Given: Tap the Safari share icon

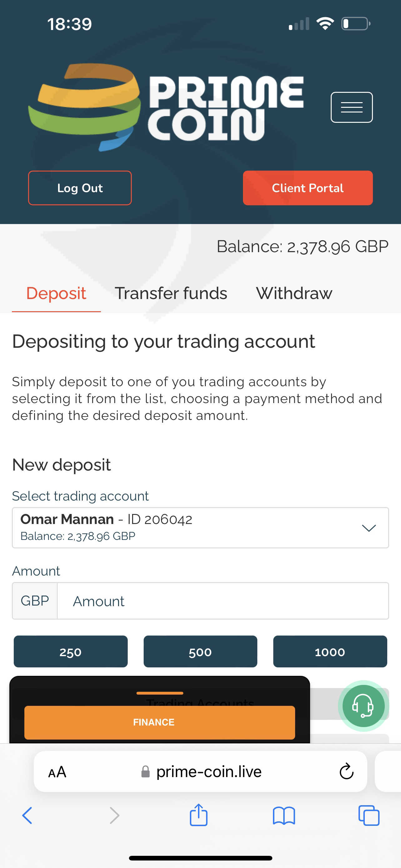Looking at the screenshot, I should point(198,815).
